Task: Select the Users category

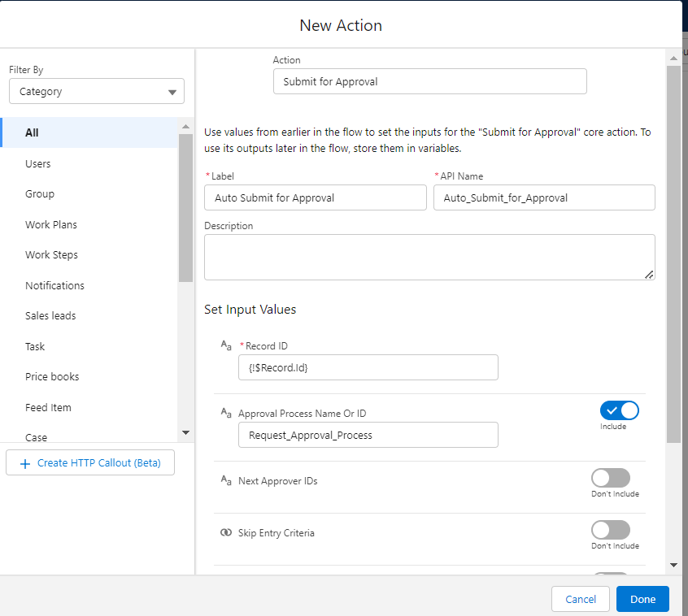Action: (x=38, y=163)
